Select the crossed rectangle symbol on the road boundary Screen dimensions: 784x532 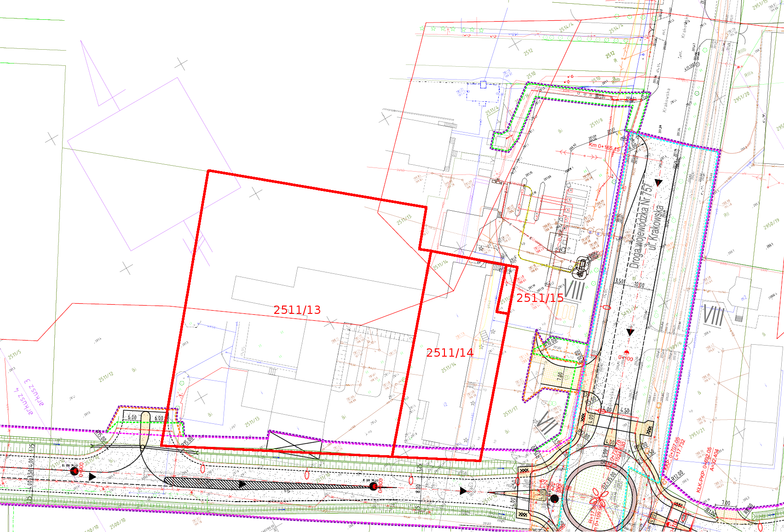click(295, 445)
